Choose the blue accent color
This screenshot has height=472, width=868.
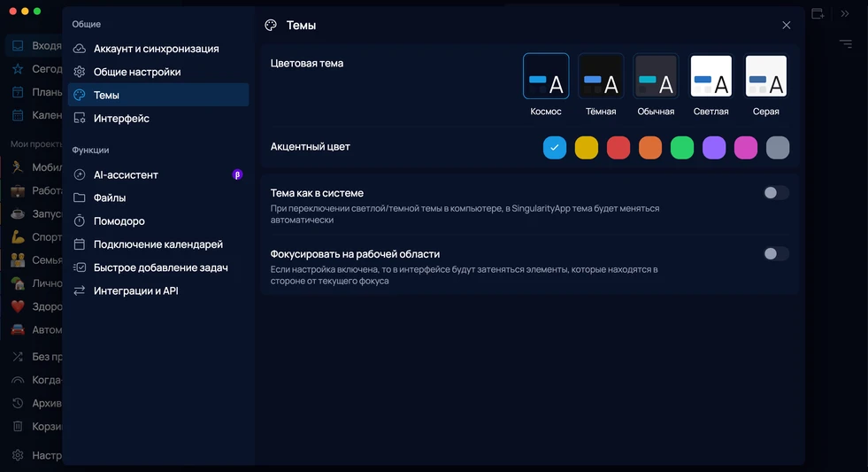point(555,147)
